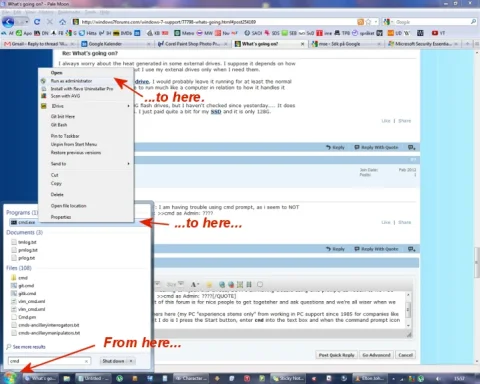This screenshot has width=480, height=384.
Task: Switch to the Corel Paint Shop Photo tab
Action: coord(193,44)
